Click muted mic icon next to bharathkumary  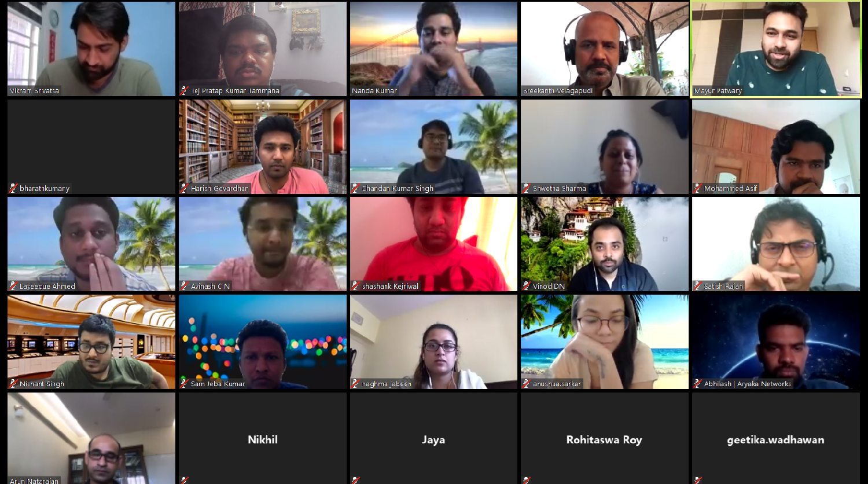pos(13,189)
